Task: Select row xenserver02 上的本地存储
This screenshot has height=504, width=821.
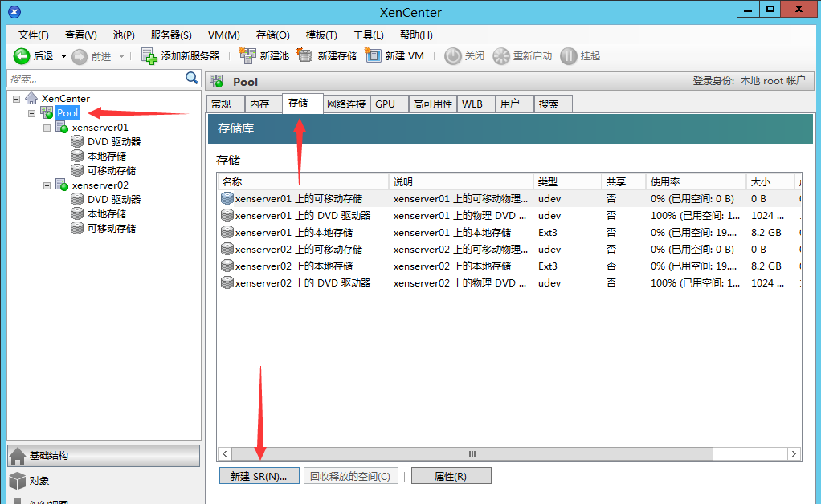Action: [x=509, y=266]
